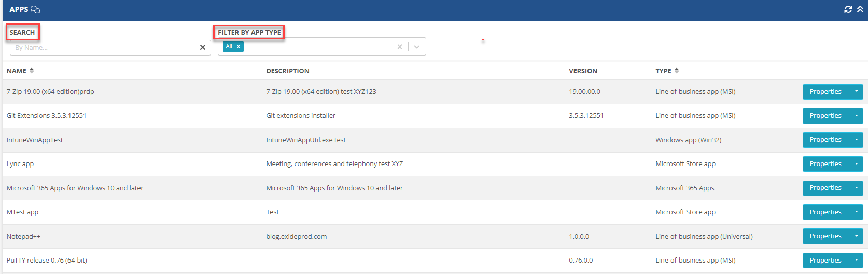Open the app type filter dropdown

(417, 47)
